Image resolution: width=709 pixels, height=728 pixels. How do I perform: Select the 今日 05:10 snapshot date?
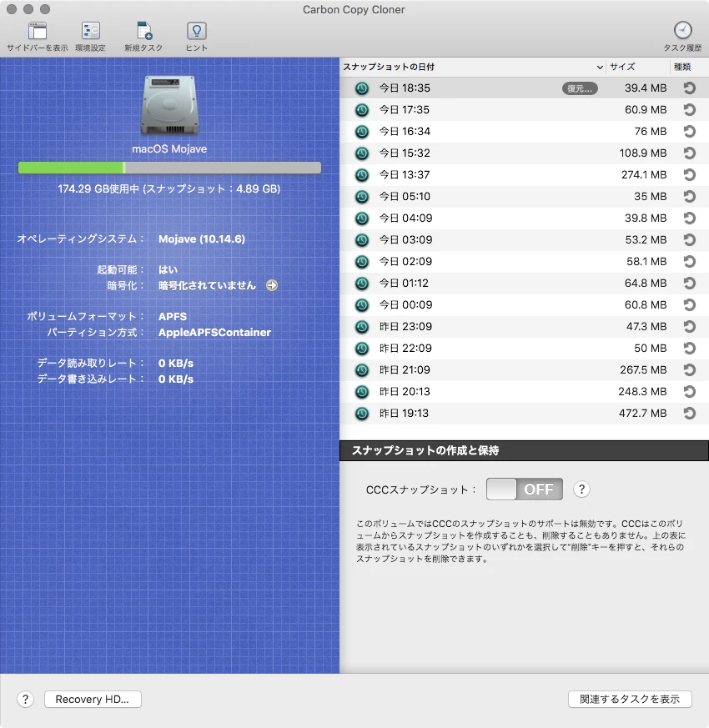tap(405, 197)
